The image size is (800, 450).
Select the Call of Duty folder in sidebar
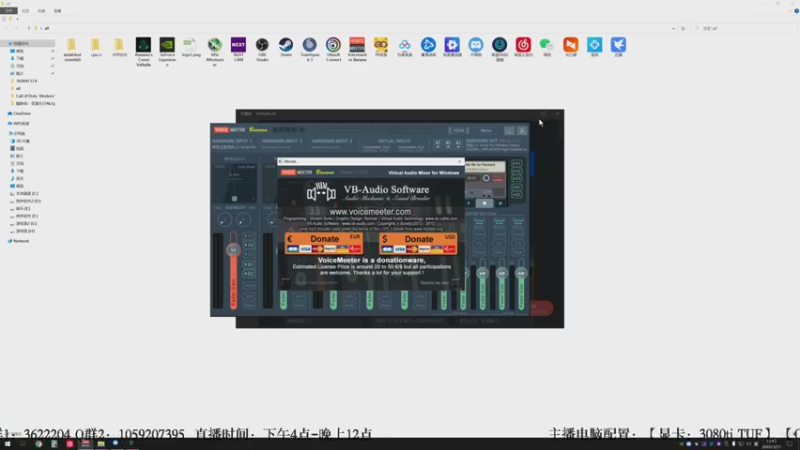(31, 96)
